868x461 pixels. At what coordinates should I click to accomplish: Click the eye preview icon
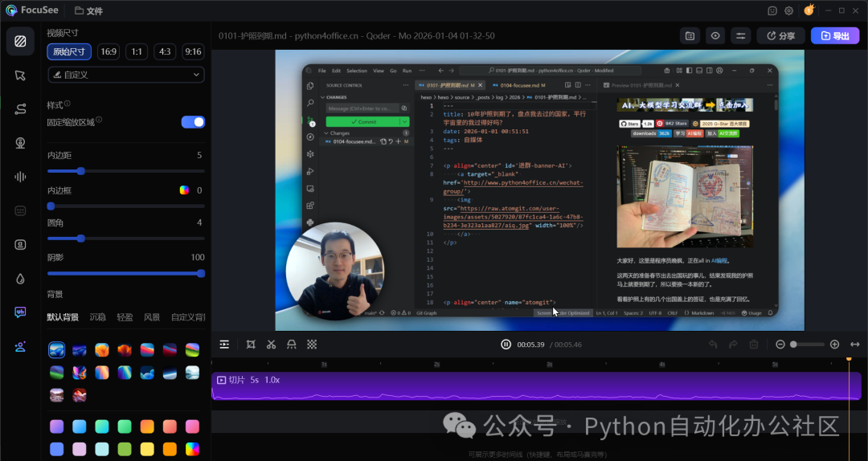point(715,36)
